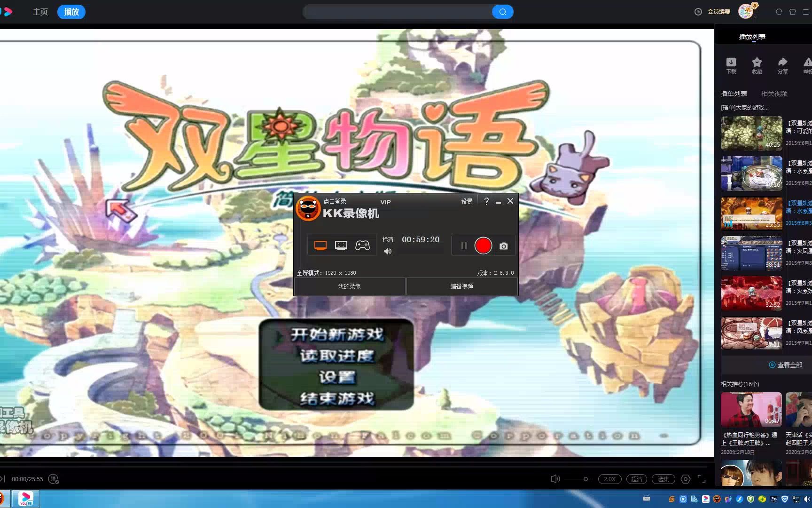
Task: Click Youku app in Windows taskbar
Action: coord(25,499)
